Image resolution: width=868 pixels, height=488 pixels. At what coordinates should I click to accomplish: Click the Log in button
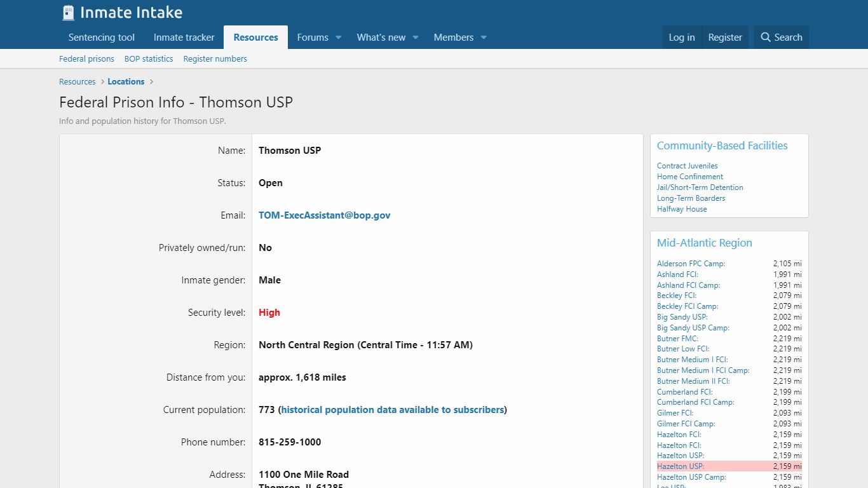[x=682, y=37]
